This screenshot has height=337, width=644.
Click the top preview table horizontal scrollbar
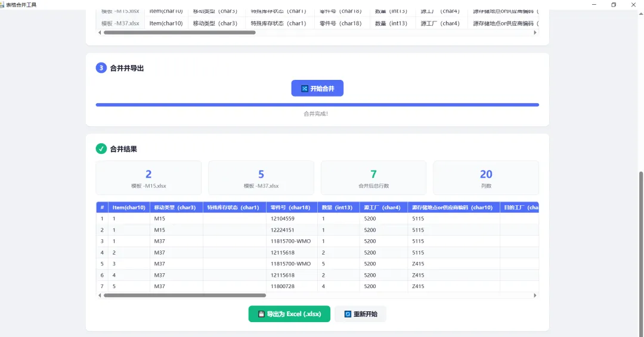pyautogui.click(x=179, y=32)
